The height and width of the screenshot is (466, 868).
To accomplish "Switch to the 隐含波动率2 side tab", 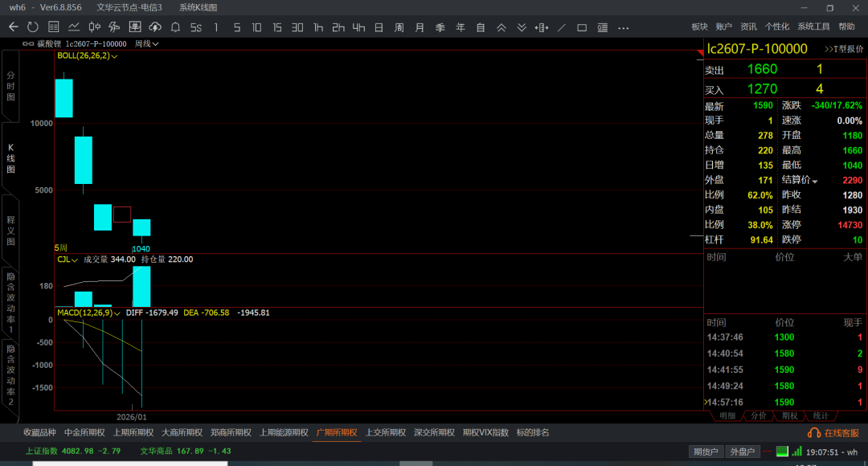I will click(x=10, y=375).
